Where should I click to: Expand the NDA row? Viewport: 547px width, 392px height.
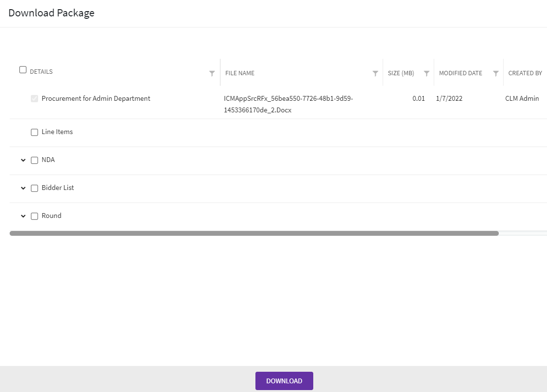(x=23, y=160)
